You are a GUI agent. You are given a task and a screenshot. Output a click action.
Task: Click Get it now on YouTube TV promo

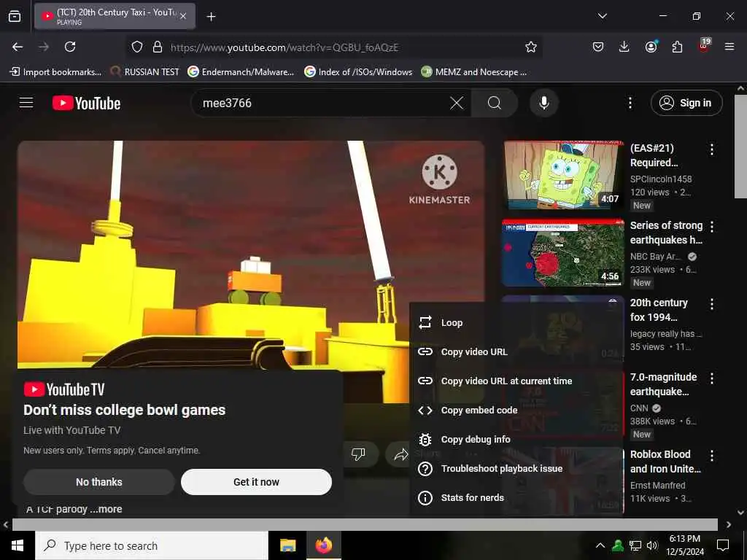pos(256,482)
